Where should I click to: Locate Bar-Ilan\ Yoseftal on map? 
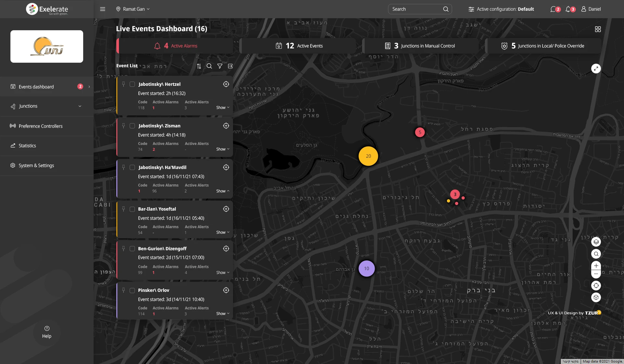click(x=226, y=209)
